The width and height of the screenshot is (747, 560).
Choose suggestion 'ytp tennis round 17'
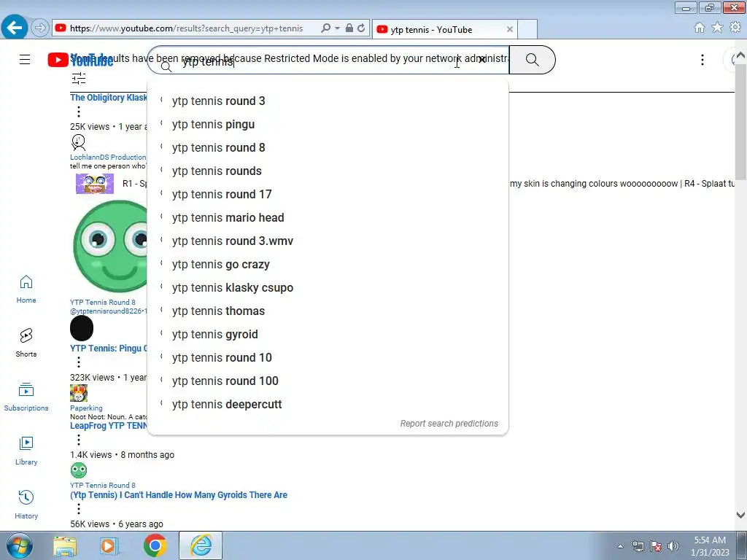(328, 194)
